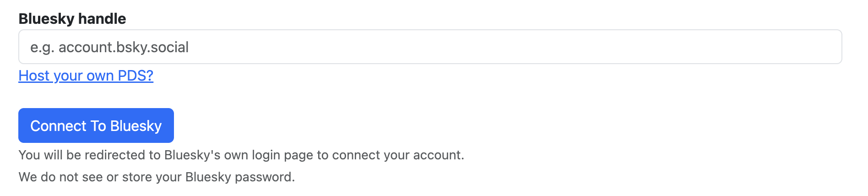Focus the field showing "e.g. account.bsky.social" placeholder
The width and height of the screenshot is (868, 196).
tap(429, 47)
